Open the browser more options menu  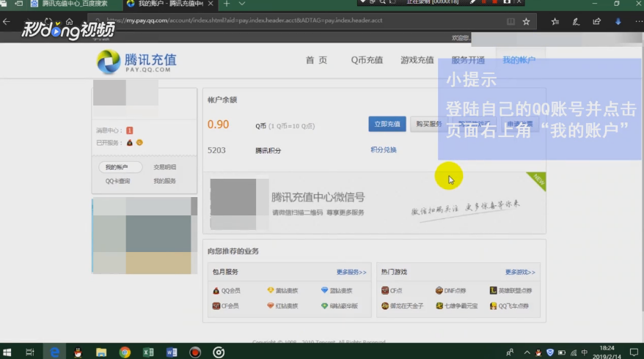click(x=639, y=21)
